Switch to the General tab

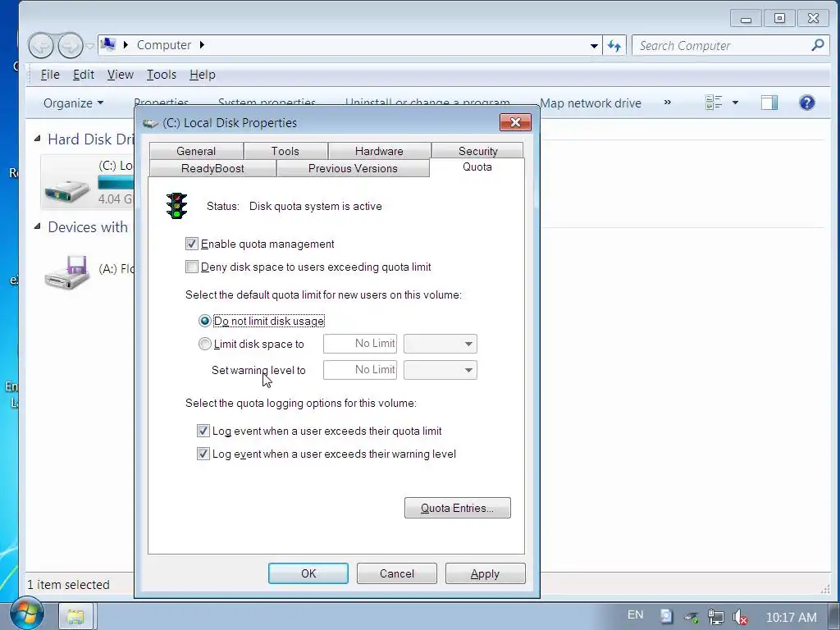click(196, 151)
